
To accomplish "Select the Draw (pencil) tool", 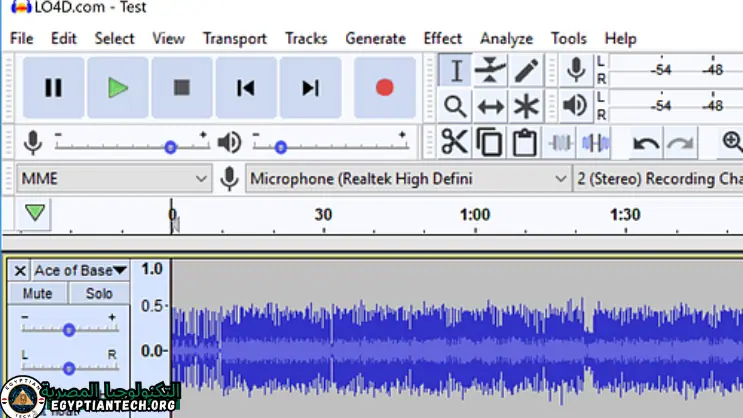I will click(x=526, y=70).
